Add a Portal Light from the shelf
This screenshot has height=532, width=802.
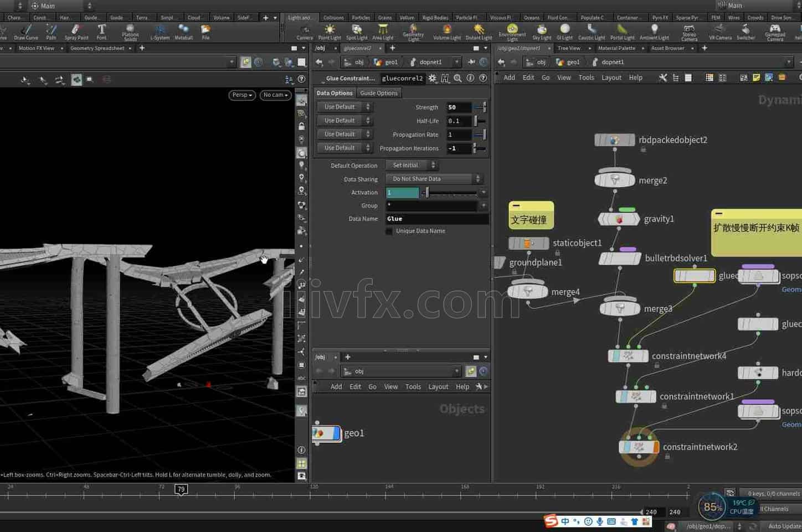coord(623,32)
